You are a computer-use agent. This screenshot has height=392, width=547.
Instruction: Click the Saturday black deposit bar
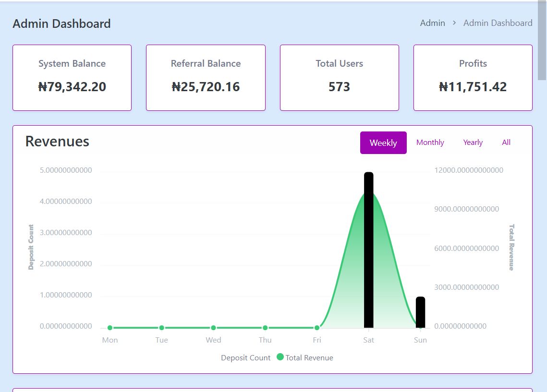click(368, 249)
